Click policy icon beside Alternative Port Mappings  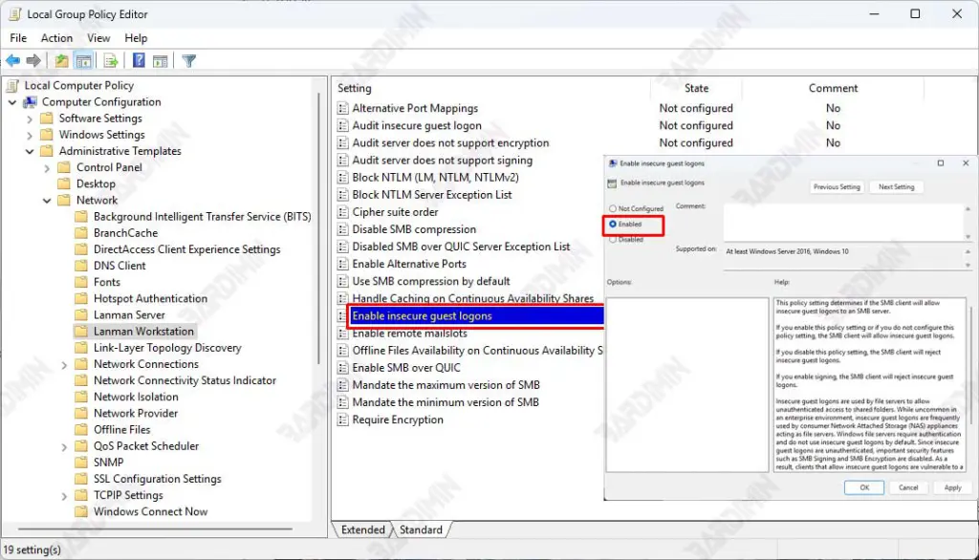342,108
